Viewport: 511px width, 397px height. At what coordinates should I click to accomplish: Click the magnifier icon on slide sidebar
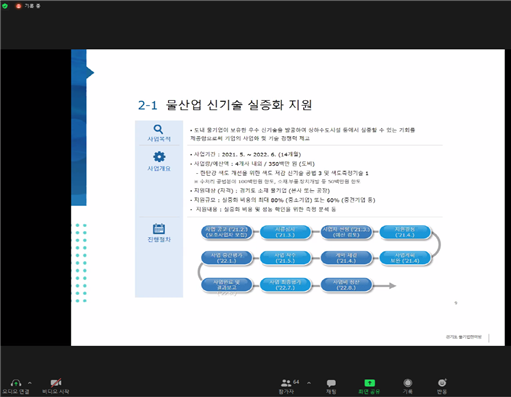[158, 129]
